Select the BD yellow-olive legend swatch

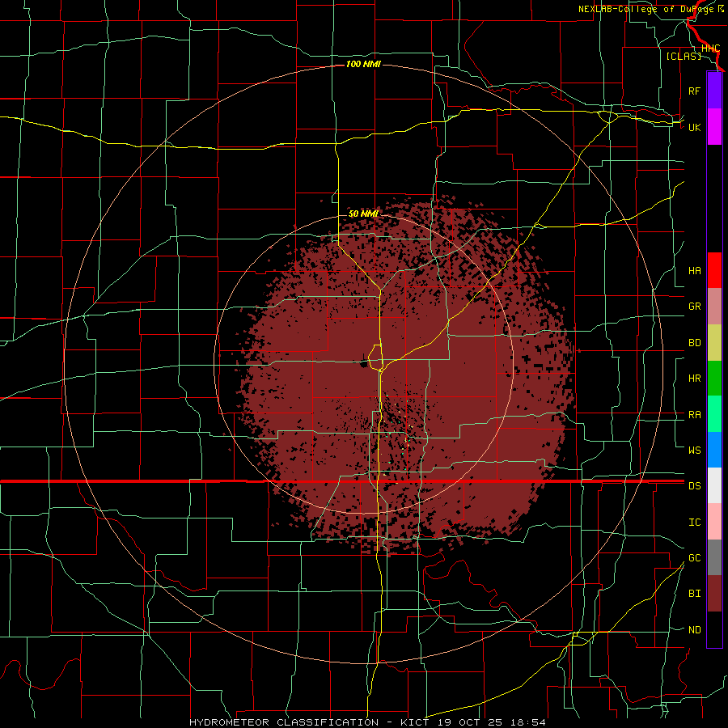[714, 342]
